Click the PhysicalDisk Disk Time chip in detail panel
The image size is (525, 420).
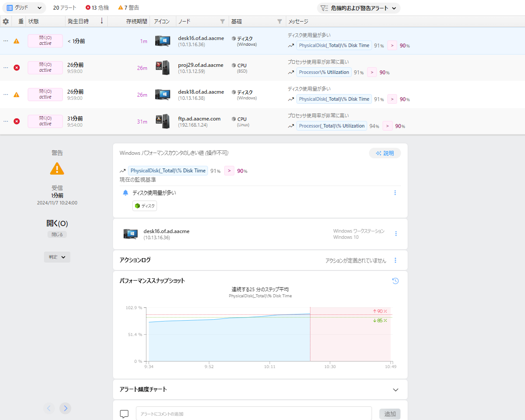coord(168,171)
